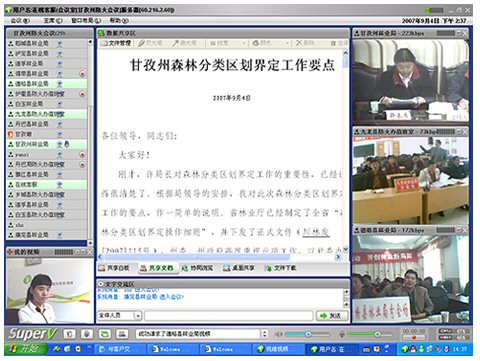Expand the disabled color dropdown in toolbar

click(287, 43)
